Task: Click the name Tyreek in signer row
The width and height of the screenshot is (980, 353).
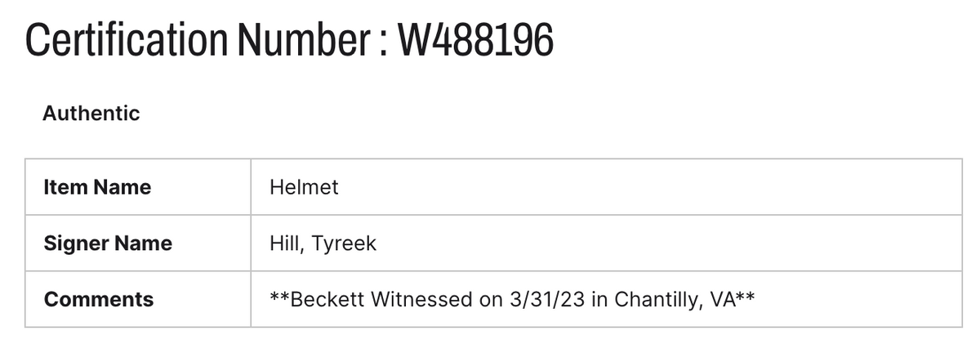Action: tap(345, 244)
